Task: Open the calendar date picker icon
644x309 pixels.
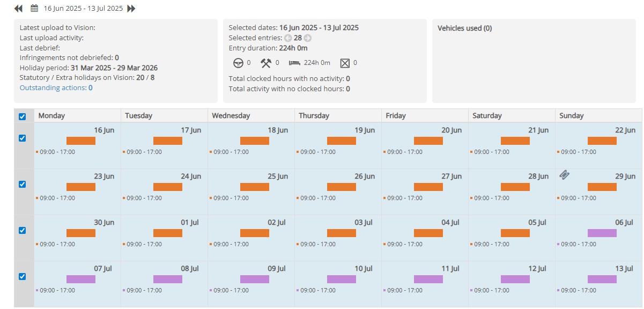Action: click(34, 8)
